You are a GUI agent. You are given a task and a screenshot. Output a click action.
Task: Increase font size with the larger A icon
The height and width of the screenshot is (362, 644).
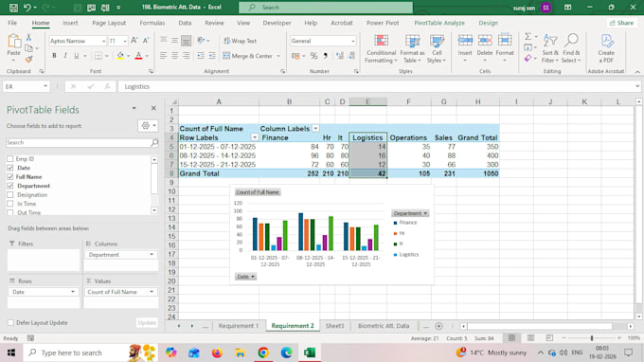point(134,41)
